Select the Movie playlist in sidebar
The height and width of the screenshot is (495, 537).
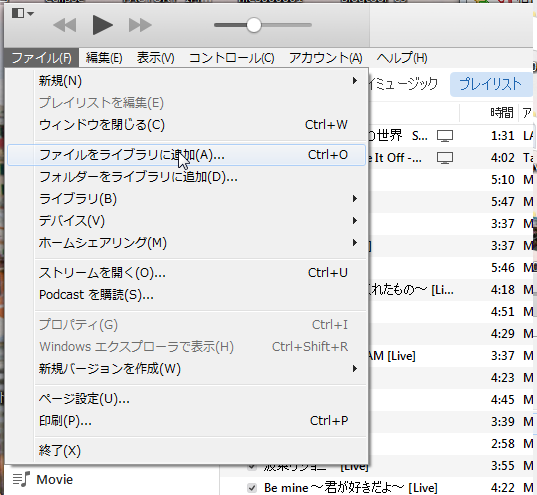click(x=54, y=480)
